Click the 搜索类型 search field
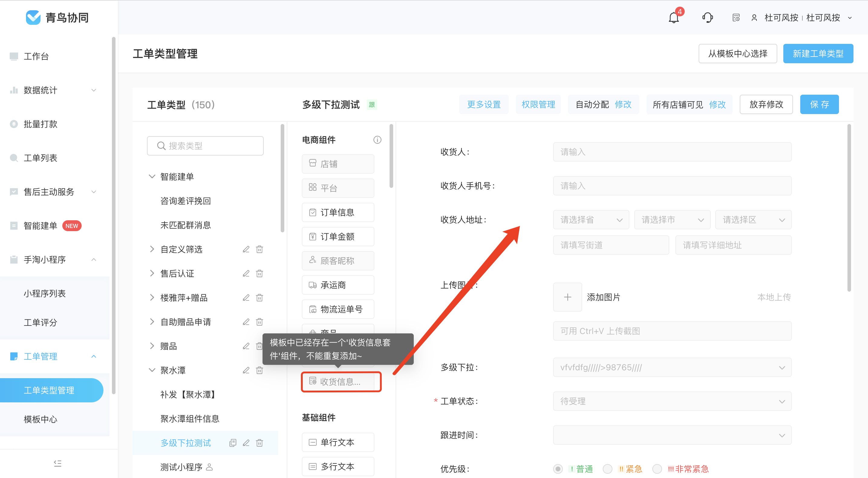The height and width of the screenshot is (478, 868). 205,146
